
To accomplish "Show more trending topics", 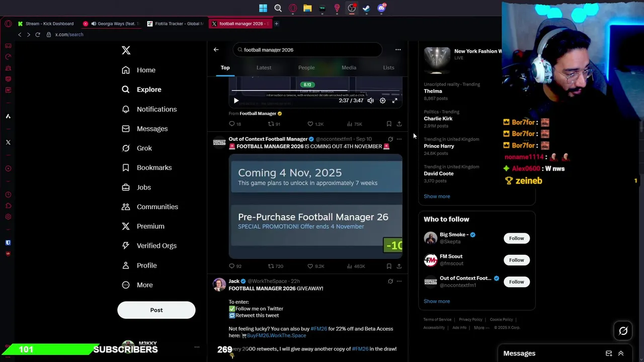I will click(437, 197).
